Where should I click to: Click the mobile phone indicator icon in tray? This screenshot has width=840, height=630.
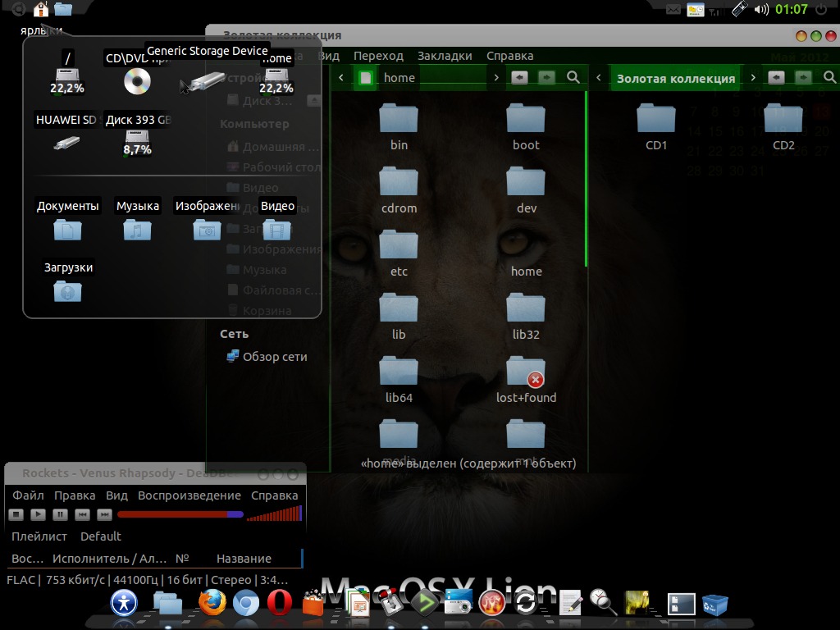739,9
